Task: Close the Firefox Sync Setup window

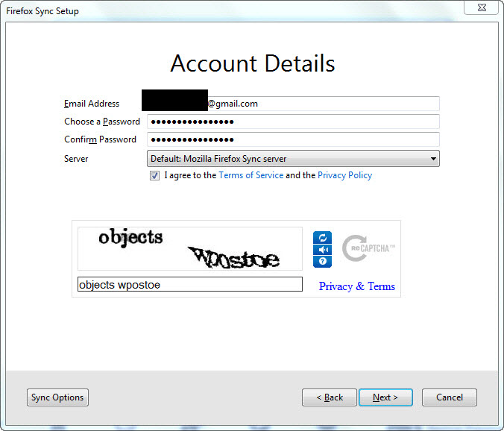Action: point(481,7)
